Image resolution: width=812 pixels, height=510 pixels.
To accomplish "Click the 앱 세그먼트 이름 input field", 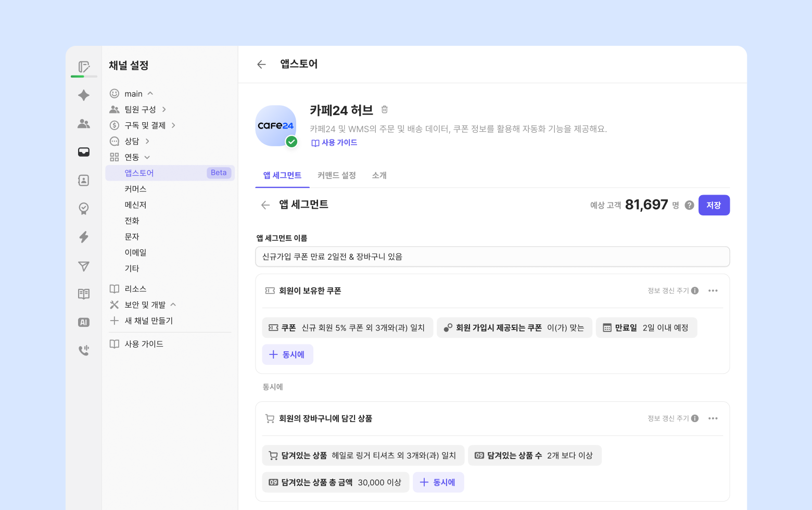I will (492, 257).
